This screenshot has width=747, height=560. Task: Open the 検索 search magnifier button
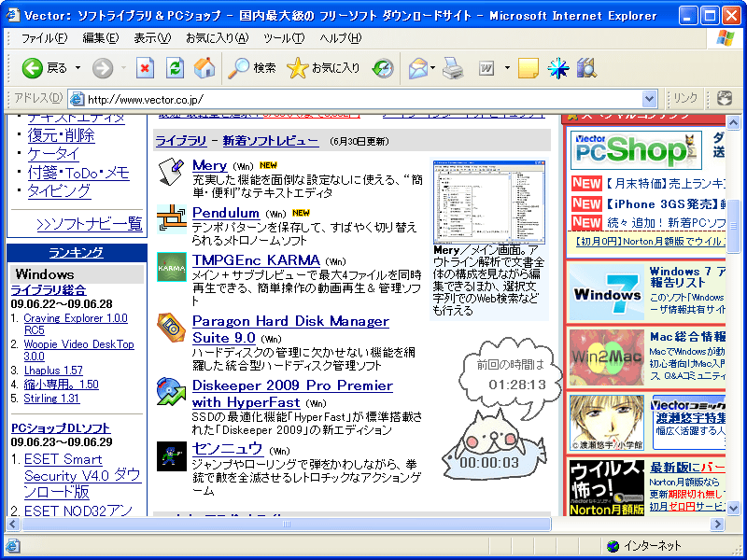[x=251, y=68]
